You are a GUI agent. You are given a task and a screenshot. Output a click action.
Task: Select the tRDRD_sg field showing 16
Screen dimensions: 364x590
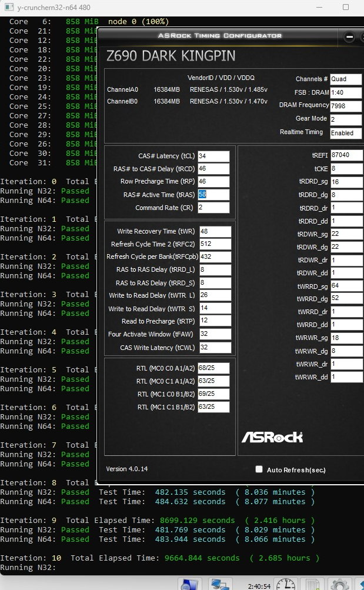(x=347, y=182)
